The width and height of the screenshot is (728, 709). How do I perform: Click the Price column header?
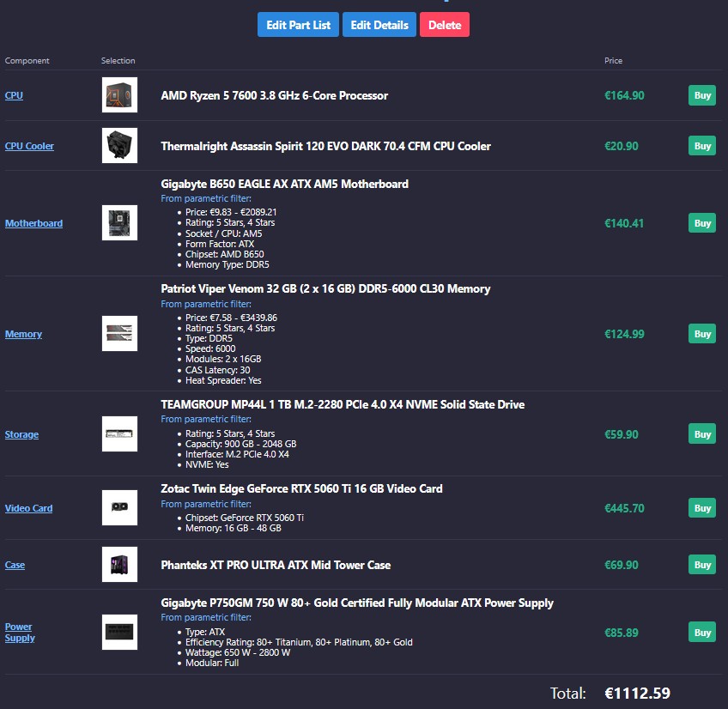coord(613,61)
